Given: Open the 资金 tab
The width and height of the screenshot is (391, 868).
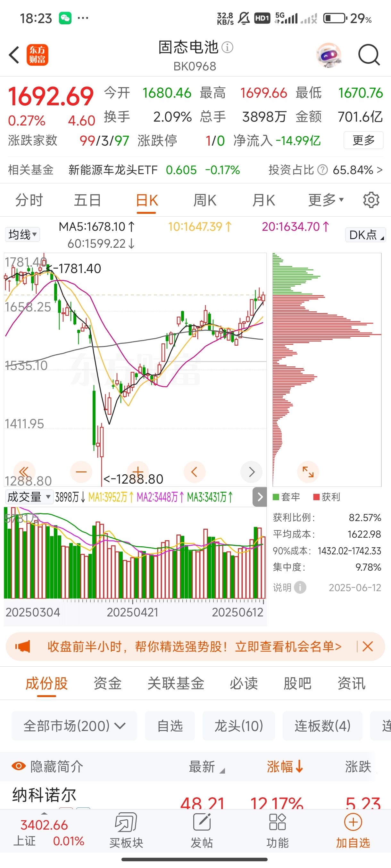Looking at the screenshot, I should tap(107, 683).
